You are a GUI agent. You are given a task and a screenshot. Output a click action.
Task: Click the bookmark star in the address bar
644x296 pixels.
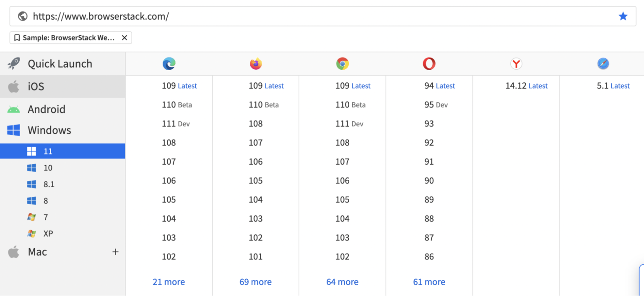(x=623, y=16)
